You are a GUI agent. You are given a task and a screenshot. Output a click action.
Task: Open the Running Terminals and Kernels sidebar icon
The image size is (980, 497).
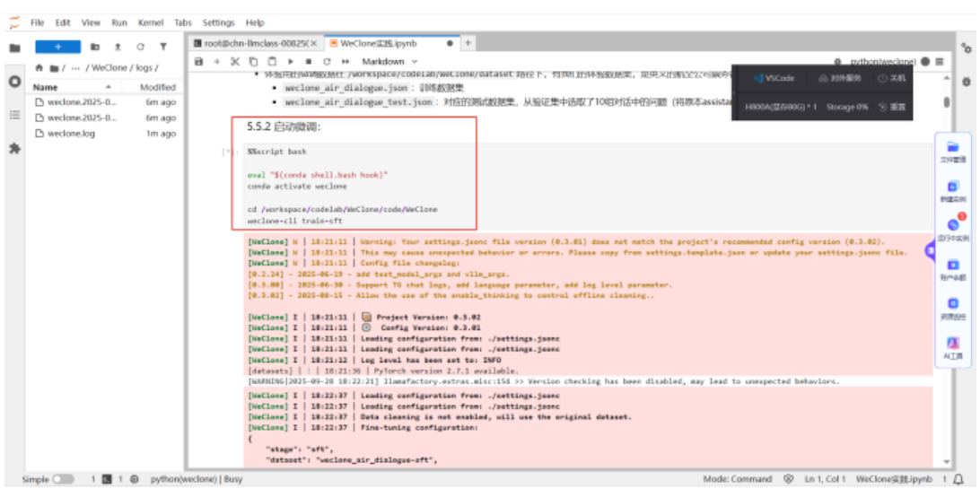pyautogui.click(x=14, y=82)
